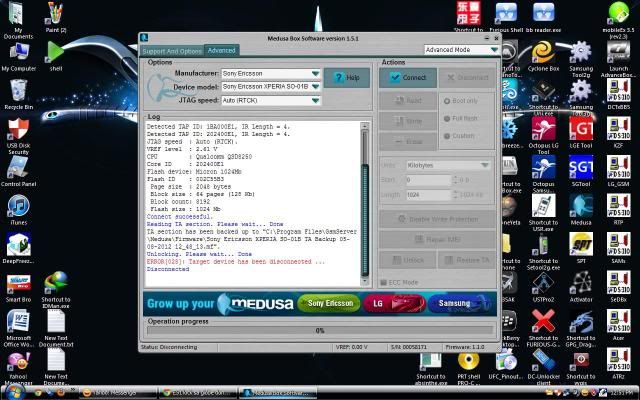The height and width of the screenshot is (400, 640).
Task: Click the SGTool desktop icon
Action: tap(581, 171)
